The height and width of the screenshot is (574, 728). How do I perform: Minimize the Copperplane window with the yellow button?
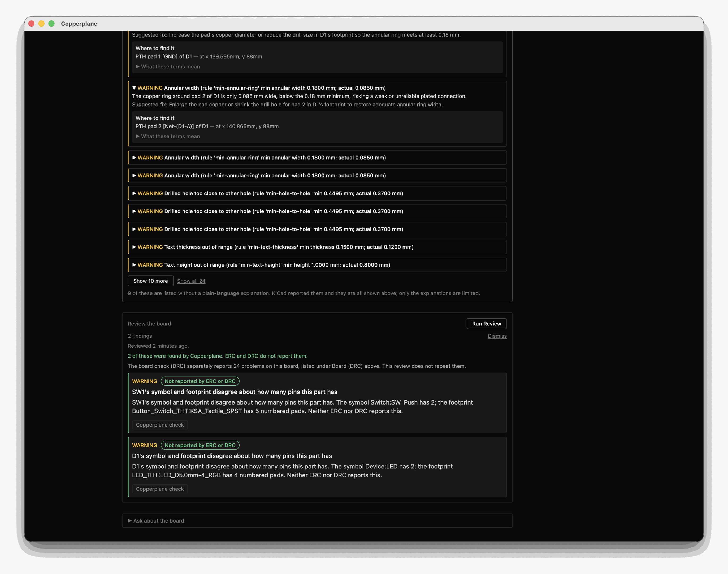coord(41,24)
